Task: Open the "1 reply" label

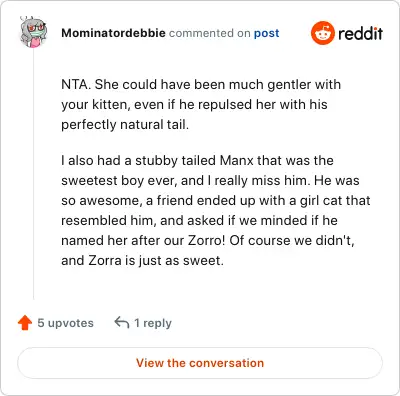Action: [153, 323]
